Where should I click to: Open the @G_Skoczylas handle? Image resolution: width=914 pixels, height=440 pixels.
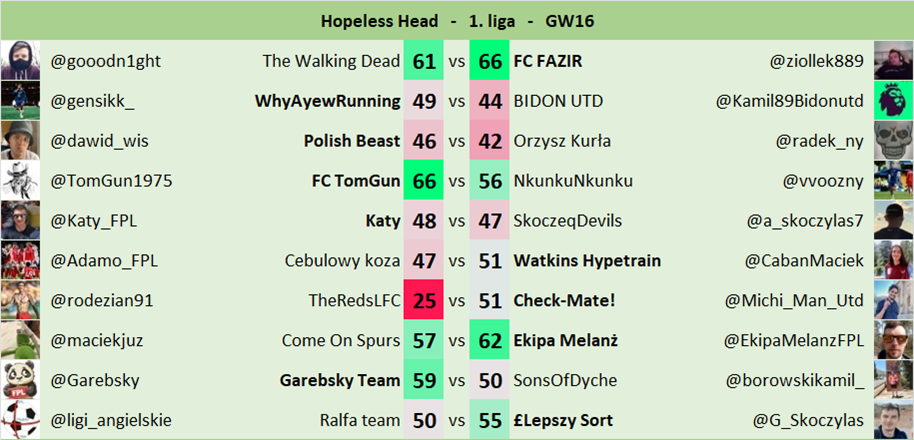click(x=808, y=420)
